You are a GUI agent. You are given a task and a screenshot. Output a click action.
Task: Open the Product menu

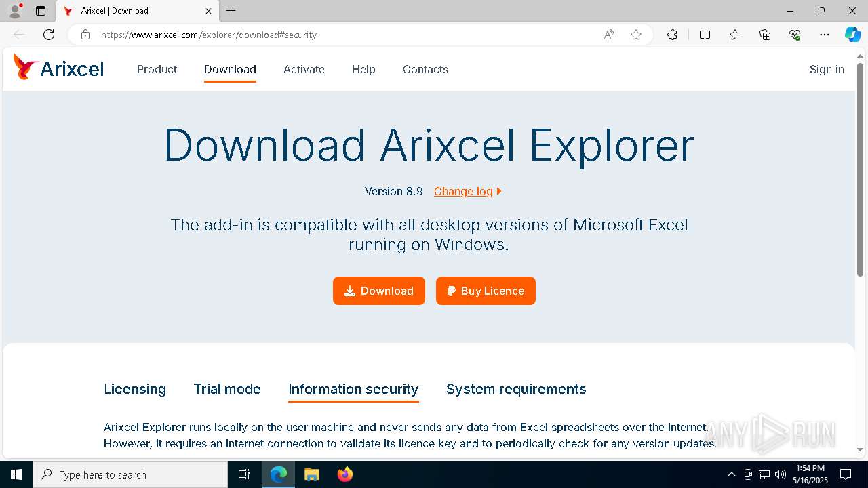(x=157, y=69)
